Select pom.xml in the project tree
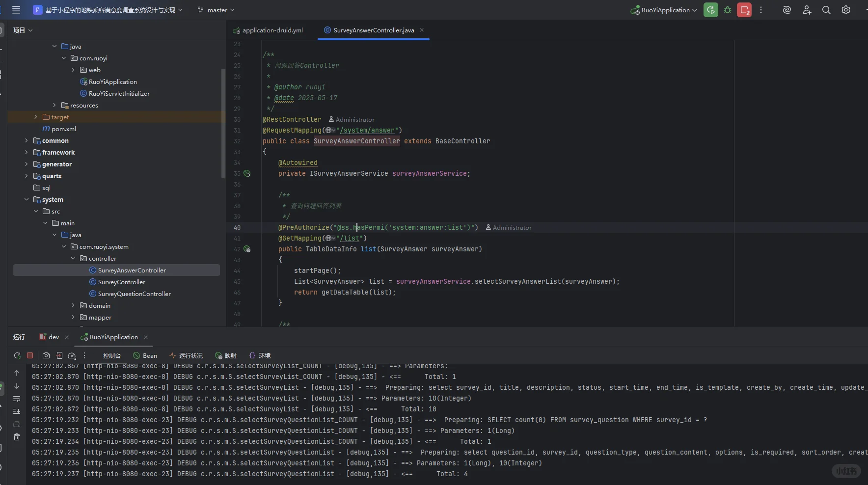The width and height of the screenshot is (868, 485). tap(59, 129)
